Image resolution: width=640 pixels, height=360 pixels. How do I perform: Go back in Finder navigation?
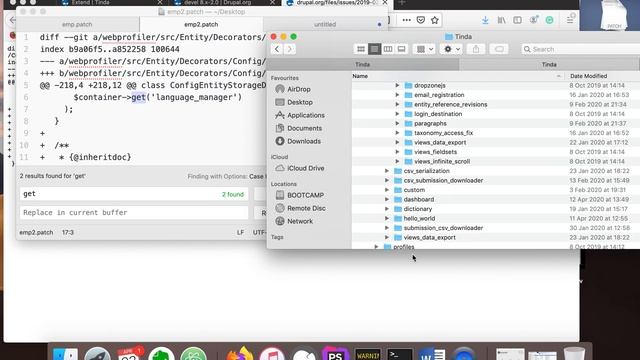point(277,49)
